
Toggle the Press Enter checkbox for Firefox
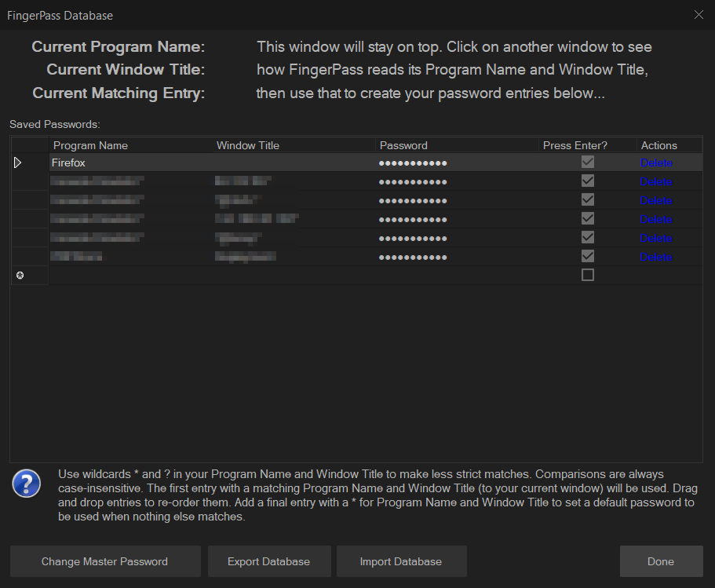click(x=587, y=162)
